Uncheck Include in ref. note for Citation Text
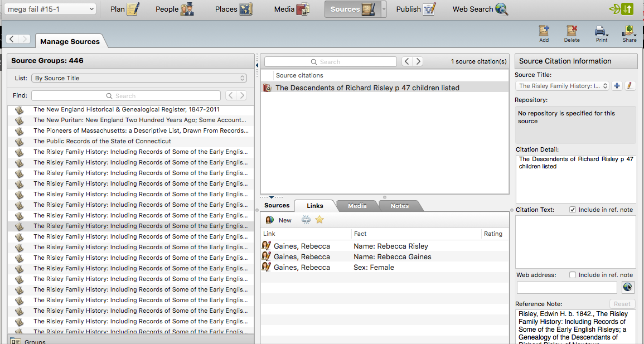Image resolution: width=644 pixels, height=344 pixels. (x=573, y=210)
